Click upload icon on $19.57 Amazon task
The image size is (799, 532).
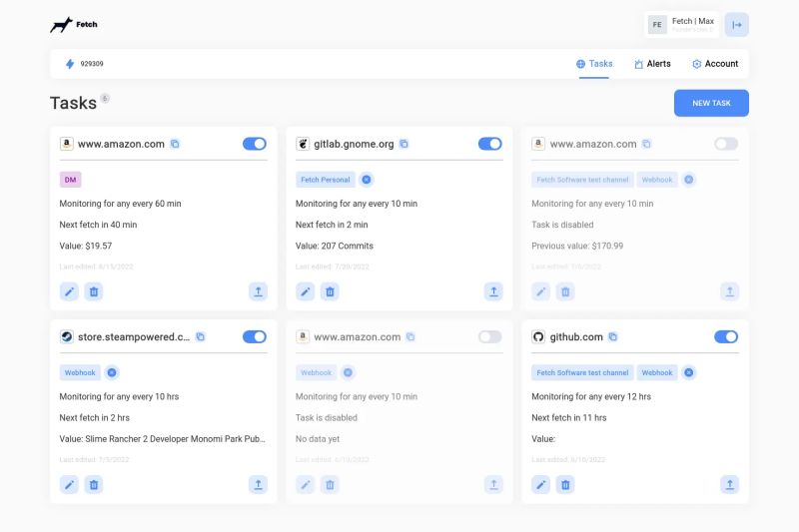259,291
